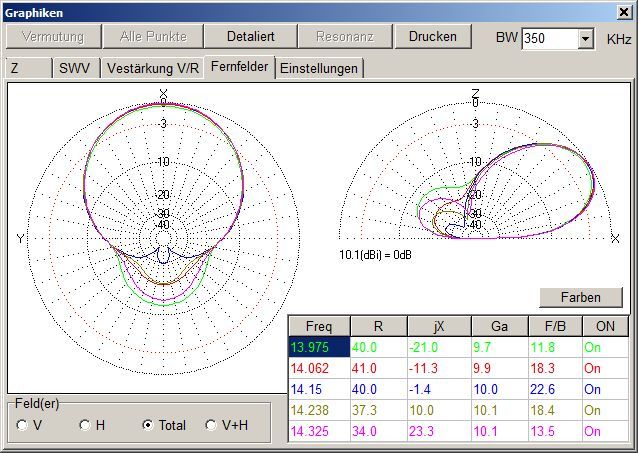The width and height of the screenshot is (638, 453).
Task: Click the 10.1(dBi) = 0dB label
Action: (375, 255)
